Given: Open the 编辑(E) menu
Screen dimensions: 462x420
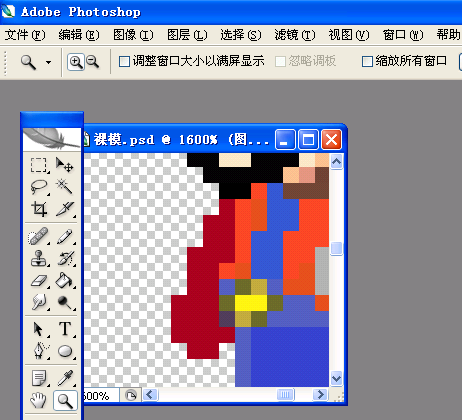Looking at the screenshot, I should pyautogui.click(x=79, y=35).
